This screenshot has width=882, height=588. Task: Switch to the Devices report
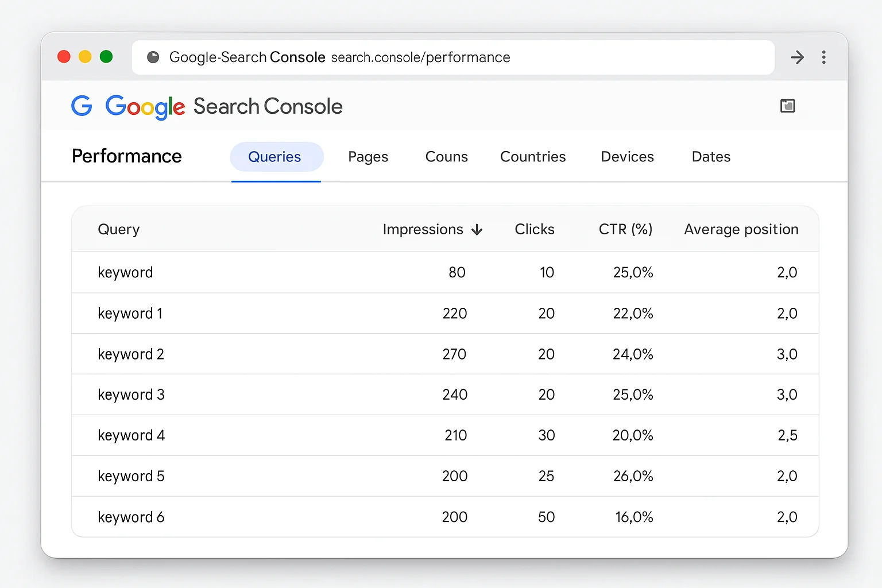(627, 156)
